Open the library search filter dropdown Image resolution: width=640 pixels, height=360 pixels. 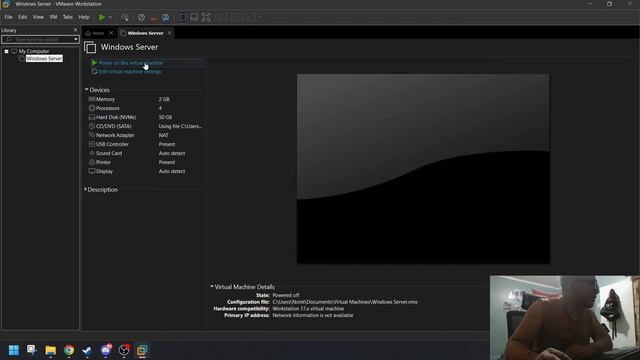[76, 40]
